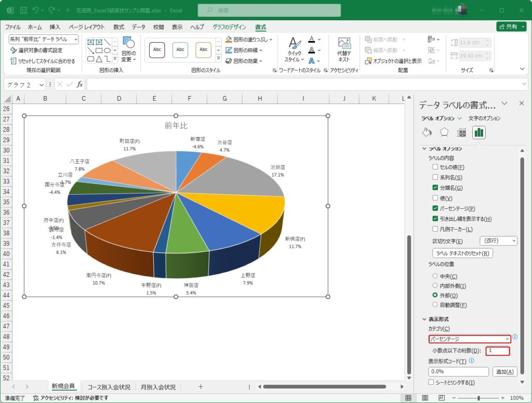The height and width of the screenshot is (403, 532).
Task: Expand the 図形の塗りつぶし dropdown
Action: tap(271, 39)
